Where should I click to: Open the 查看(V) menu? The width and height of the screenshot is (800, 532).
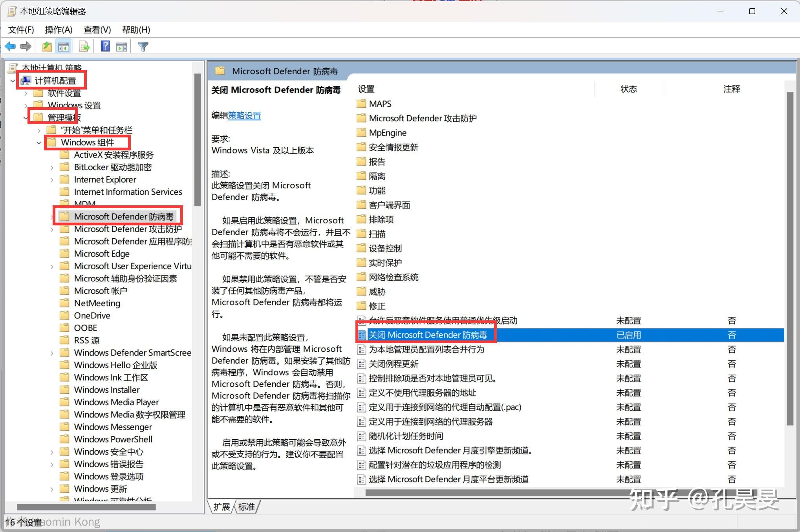pos(97,30)
